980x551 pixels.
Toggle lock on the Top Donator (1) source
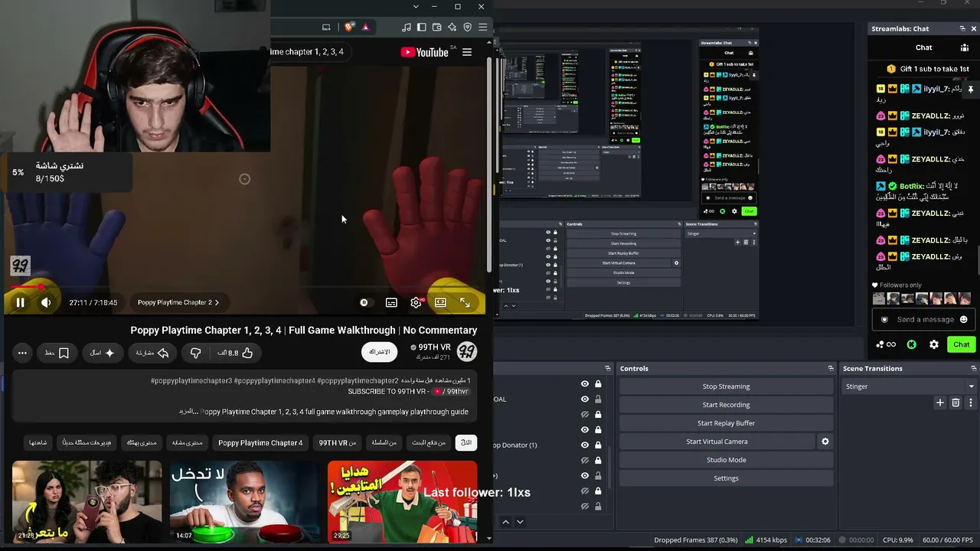tap(598, 445)
